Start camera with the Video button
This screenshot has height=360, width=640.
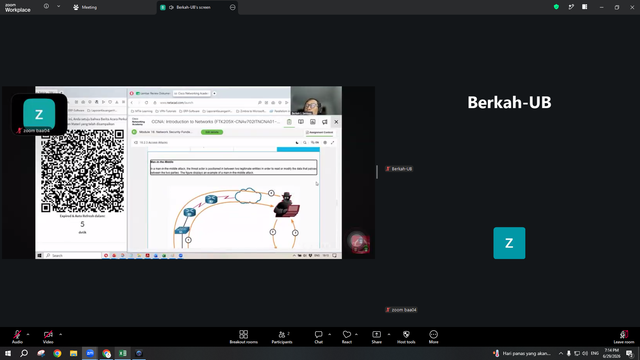pos(48,337)
